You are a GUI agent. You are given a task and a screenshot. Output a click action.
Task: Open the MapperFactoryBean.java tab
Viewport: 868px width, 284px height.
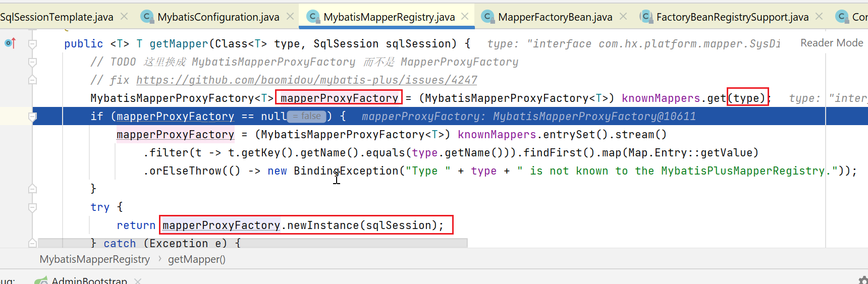tap(555, 17)
